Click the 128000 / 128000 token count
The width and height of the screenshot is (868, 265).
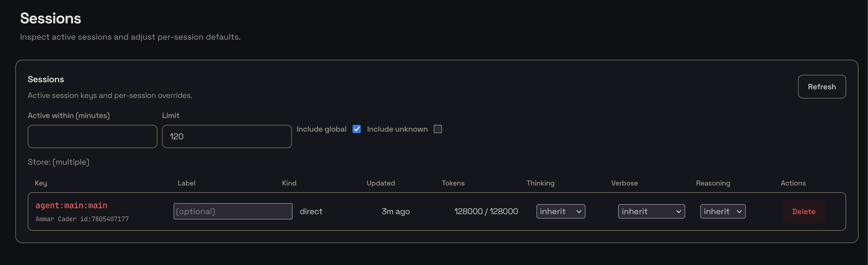click(x=486, y=211)
